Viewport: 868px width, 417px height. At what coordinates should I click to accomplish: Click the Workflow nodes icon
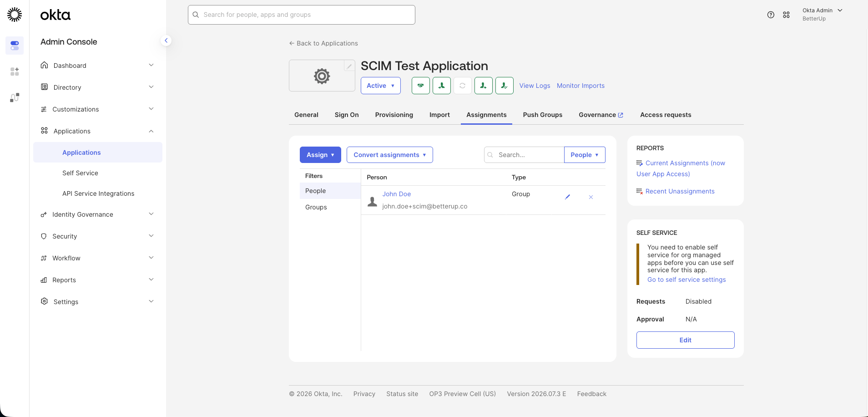tap(44, 258)
